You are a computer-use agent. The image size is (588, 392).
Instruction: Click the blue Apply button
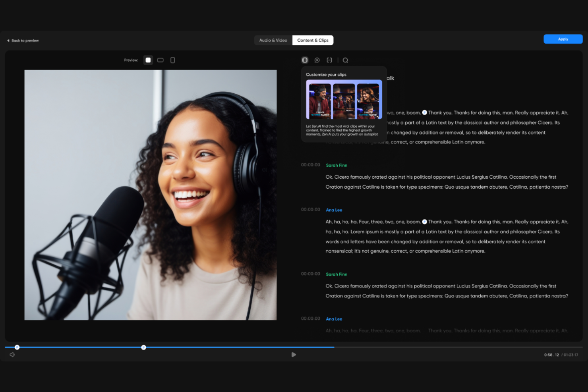563,39
